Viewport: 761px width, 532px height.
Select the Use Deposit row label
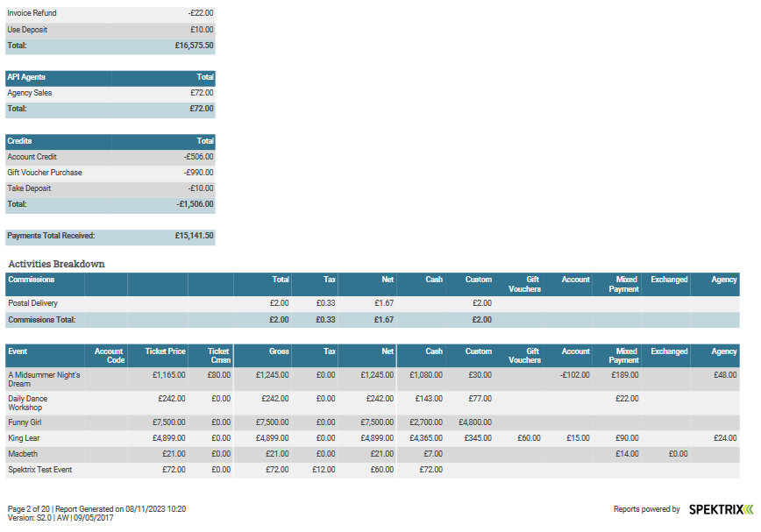27,30
